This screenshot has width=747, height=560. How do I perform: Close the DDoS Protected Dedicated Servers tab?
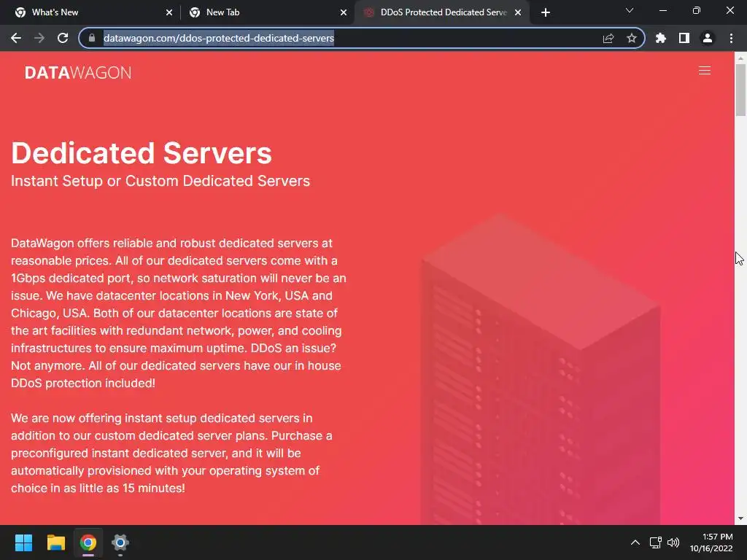[518, 12]
